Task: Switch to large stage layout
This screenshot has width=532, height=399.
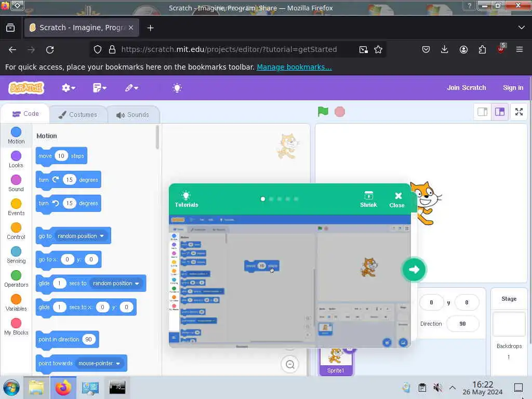Action: (x=499, y=112)
